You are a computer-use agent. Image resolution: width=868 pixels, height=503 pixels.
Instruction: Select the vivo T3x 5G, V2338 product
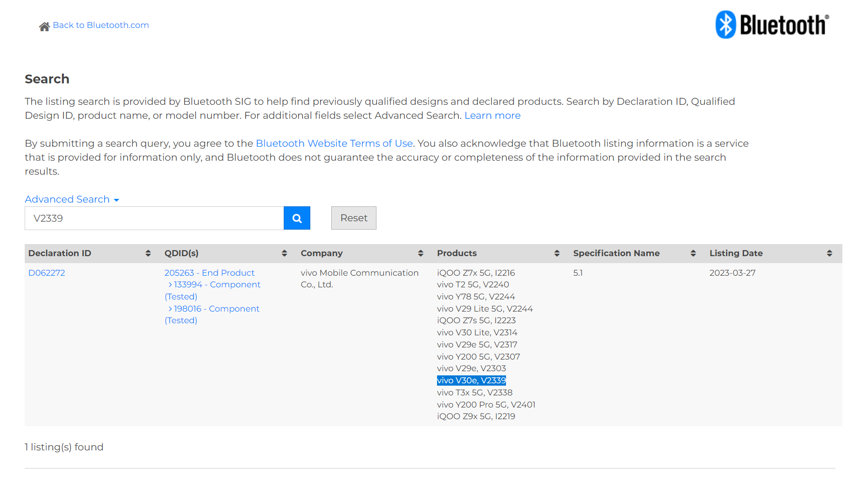[475, 393]
